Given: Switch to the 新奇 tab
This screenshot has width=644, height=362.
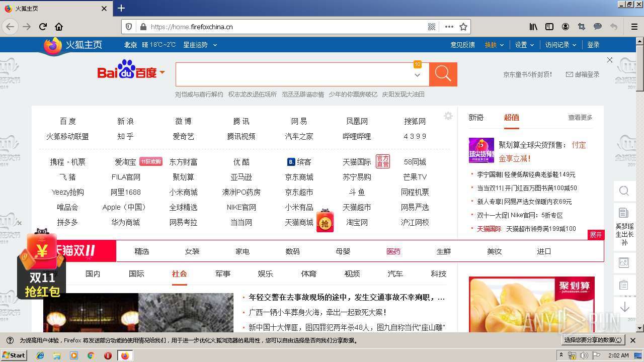Looking at the screenshot, I should click(476, 117).
